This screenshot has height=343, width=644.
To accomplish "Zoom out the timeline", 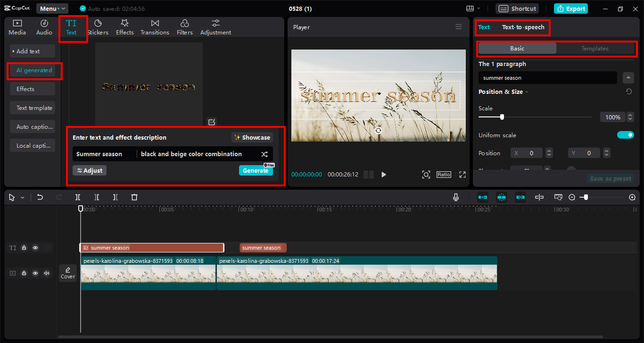I will pos(572,197).
